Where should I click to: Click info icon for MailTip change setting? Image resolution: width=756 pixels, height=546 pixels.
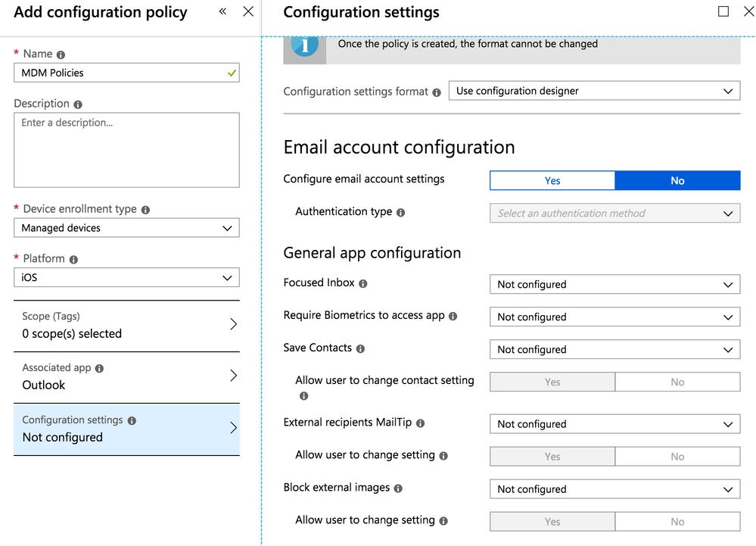pyautogui.click(x=443, y=456)
